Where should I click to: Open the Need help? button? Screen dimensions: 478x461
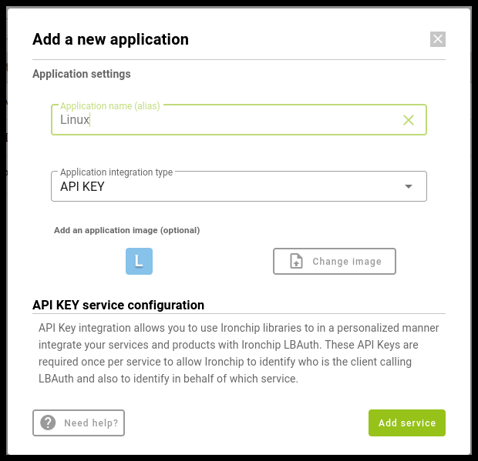point(79,423)
